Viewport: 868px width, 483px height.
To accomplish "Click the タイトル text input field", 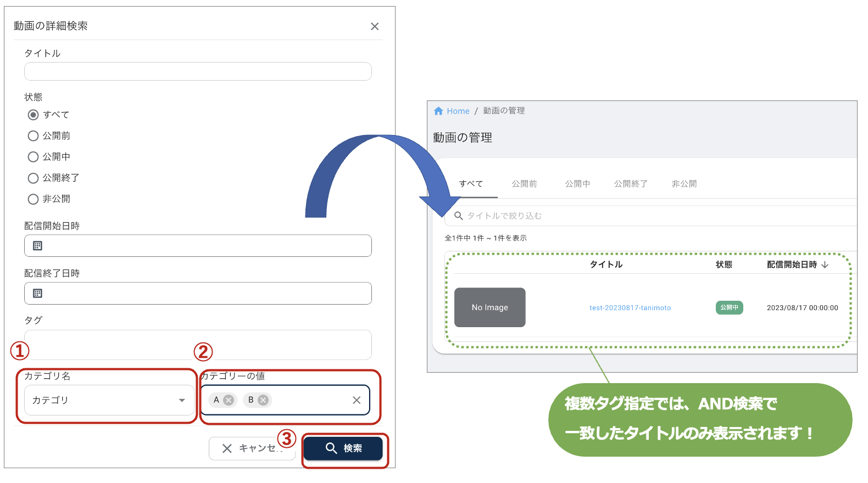I will pyautogui.click(x=198, y=71).
